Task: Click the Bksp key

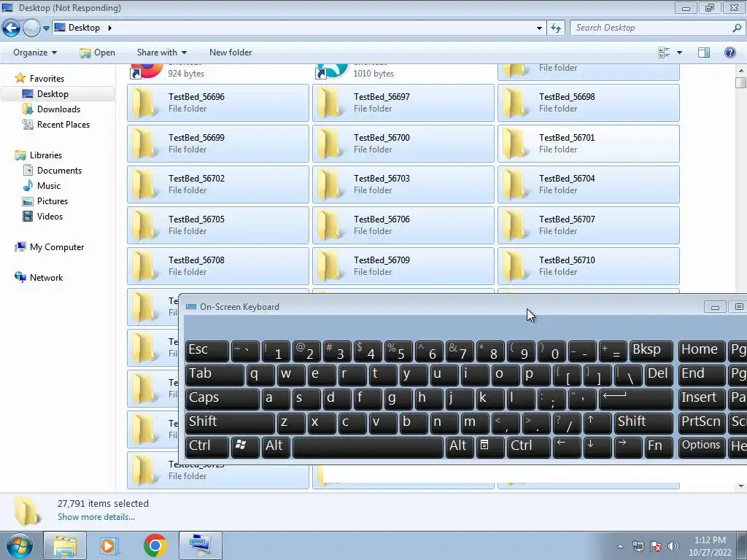Action: (651, 351)
